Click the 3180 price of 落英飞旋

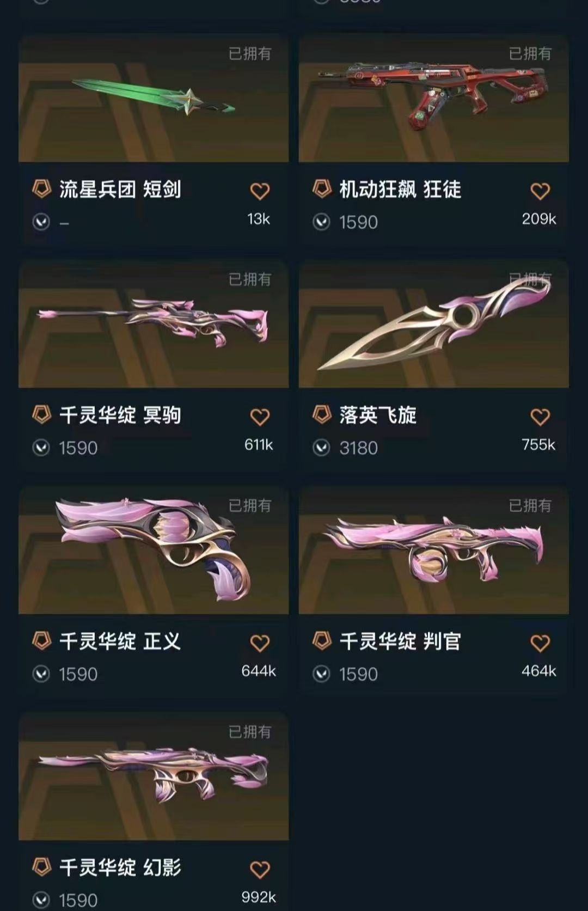click(358, 448)
